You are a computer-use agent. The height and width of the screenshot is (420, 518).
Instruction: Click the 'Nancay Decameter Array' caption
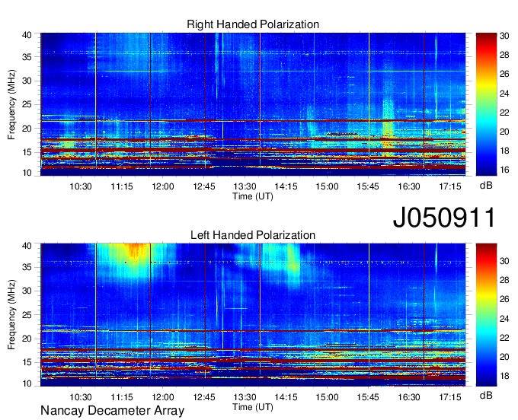pos(112,411)
